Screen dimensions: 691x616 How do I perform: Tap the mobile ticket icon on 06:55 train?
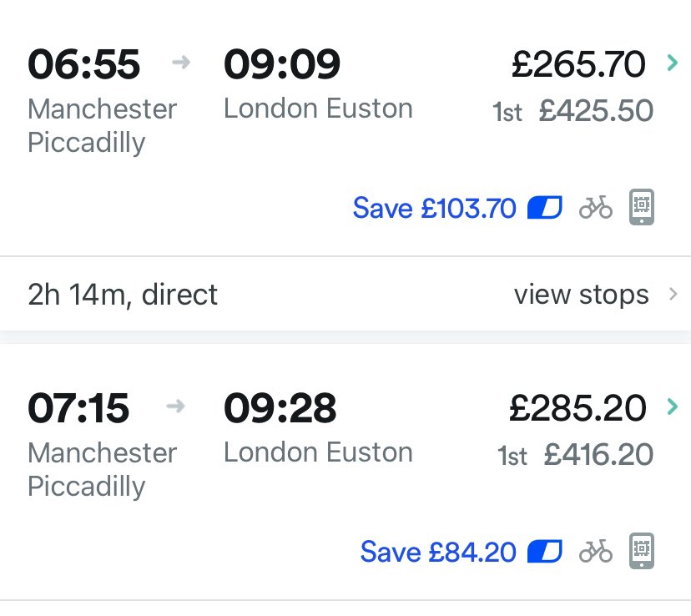[x=642, y=207]
